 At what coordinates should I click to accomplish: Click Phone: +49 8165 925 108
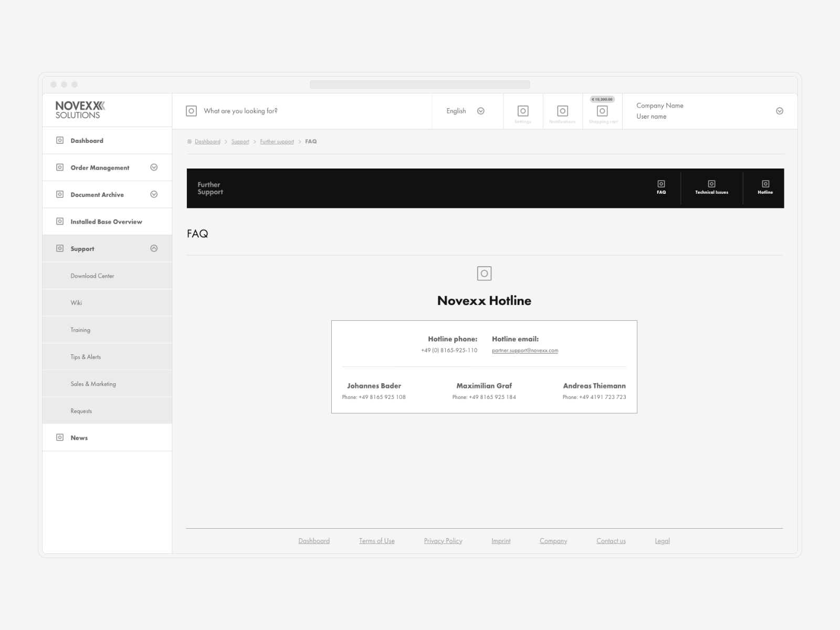click(374, 397)
